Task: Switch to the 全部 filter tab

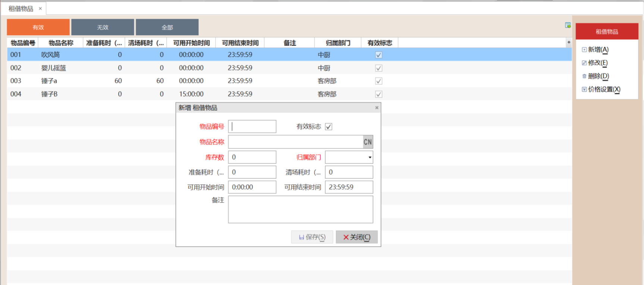Action: [x=167, y=27]
